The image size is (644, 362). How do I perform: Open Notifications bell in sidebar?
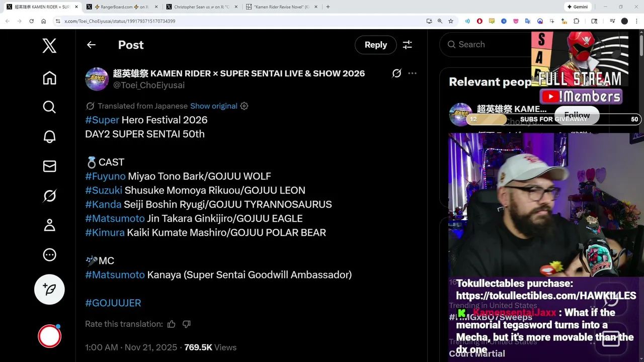(x=49, y=137)
